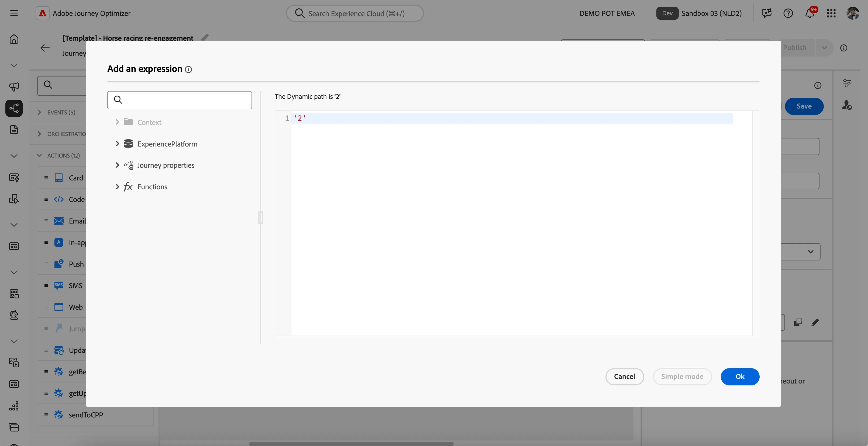This screenshot has width=868, height=446.
Task: Click the horizontal canvas scrollbar
Action: [x=351, y=443]
